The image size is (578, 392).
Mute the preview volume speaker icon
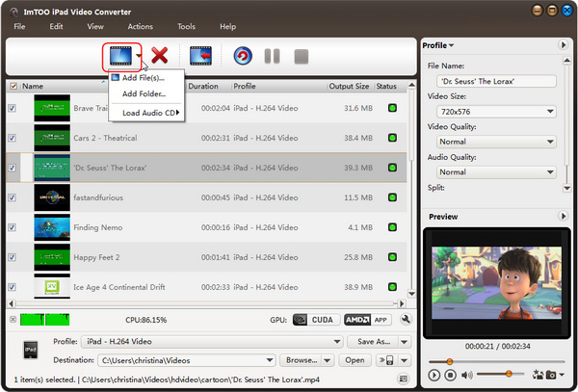pos(466,375)
